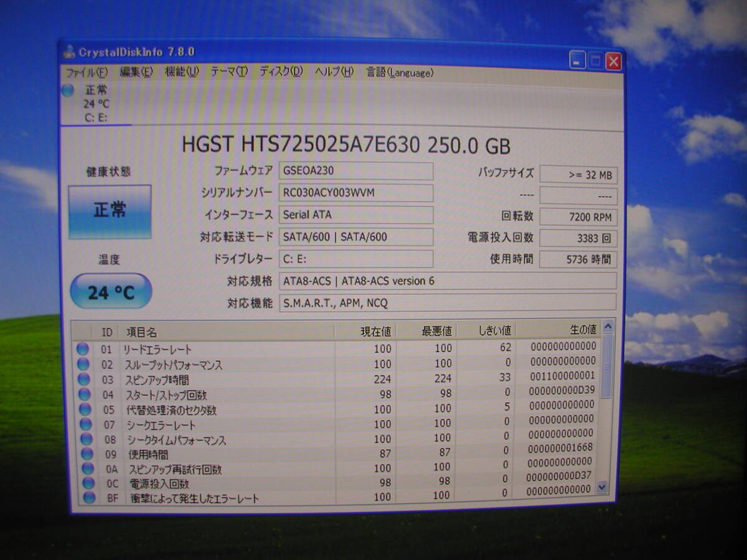Image resolution: width=747 pixels, height=560 pixels.
Task: Click status icon for row 02 スループットパフォーマンス
Action: pyautogui.click(x=83, y=365)
